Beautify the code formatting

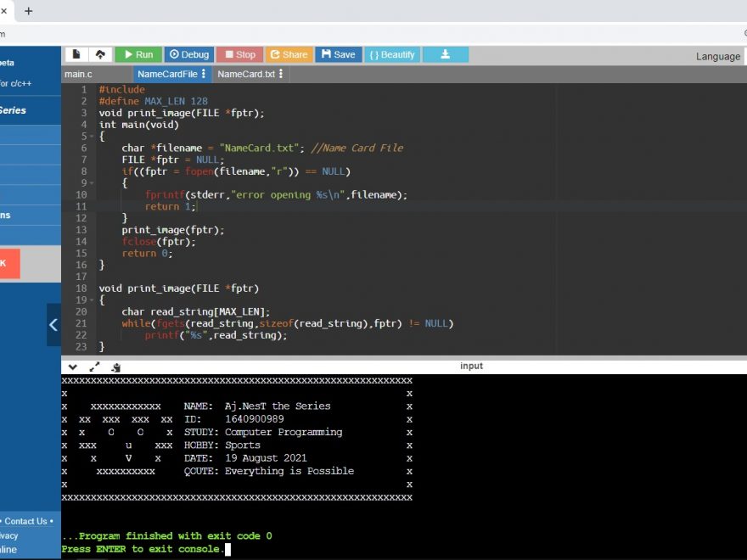392,54
